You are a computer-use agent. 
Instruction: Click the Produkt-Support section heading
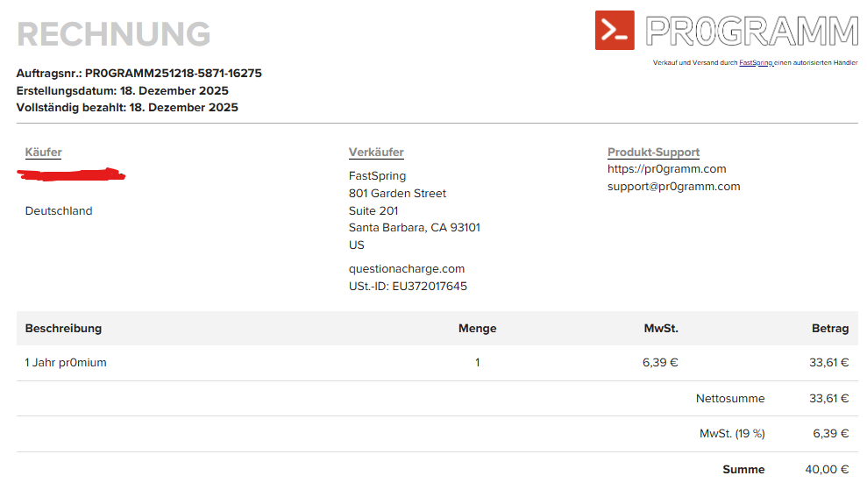[653, 153]
